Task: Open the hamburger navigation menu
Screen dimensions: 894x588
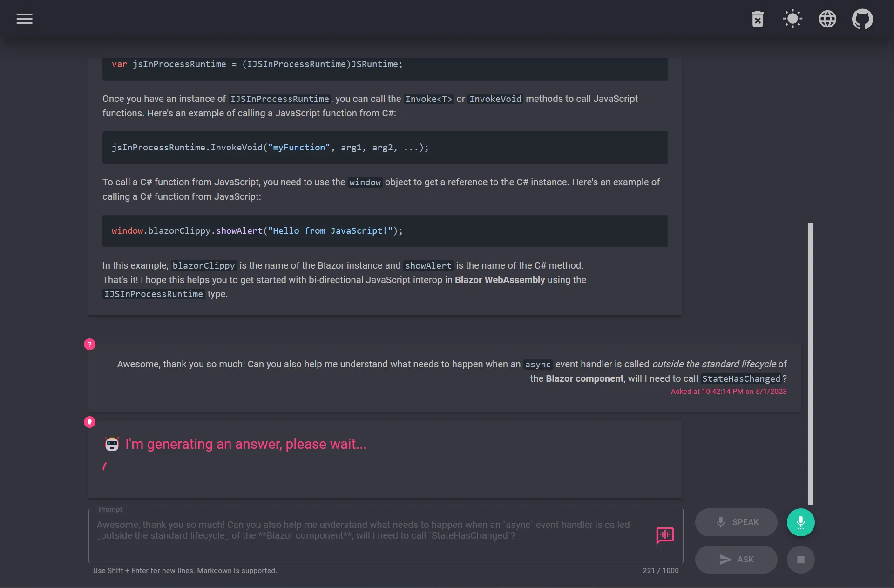Action: 24,19
